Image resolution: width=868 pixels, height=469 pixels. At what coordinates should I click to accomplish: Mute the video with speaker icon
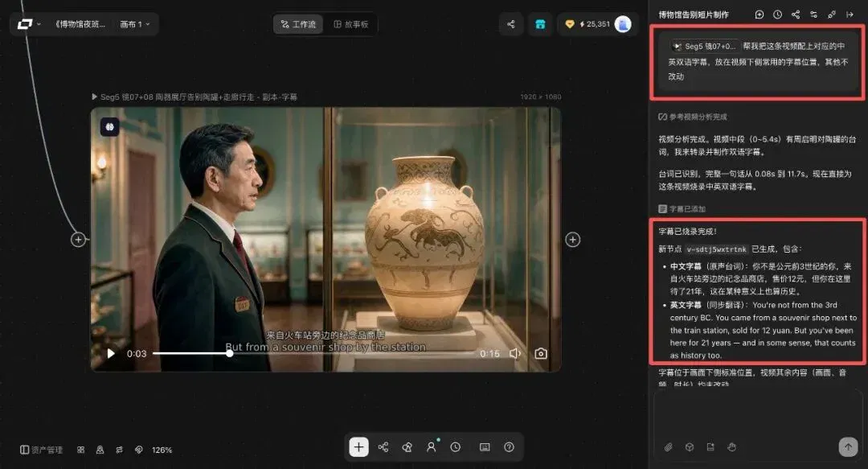[515, 354]
